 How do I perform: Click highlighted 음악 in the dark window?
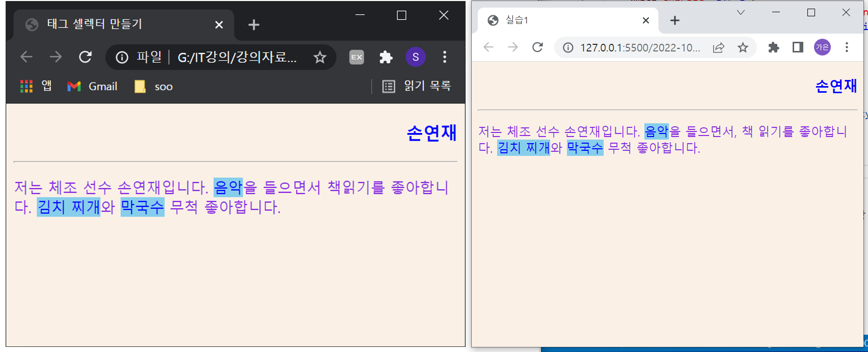[x=228, y=187]
